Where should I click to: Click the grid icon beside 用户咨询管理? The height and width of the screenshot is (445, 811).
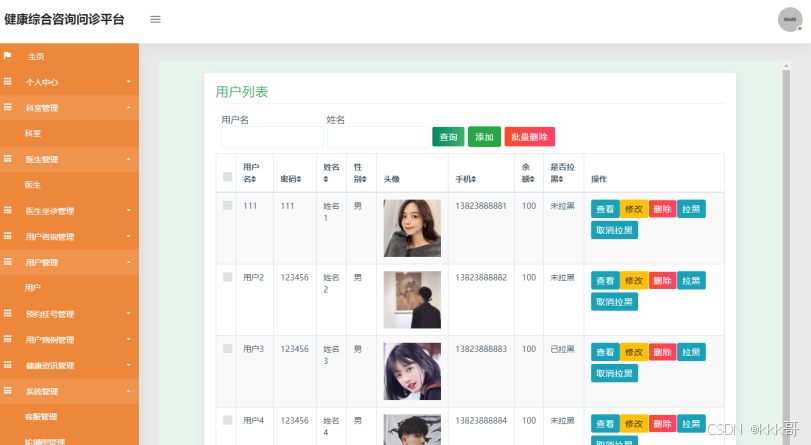click(7, 236)
